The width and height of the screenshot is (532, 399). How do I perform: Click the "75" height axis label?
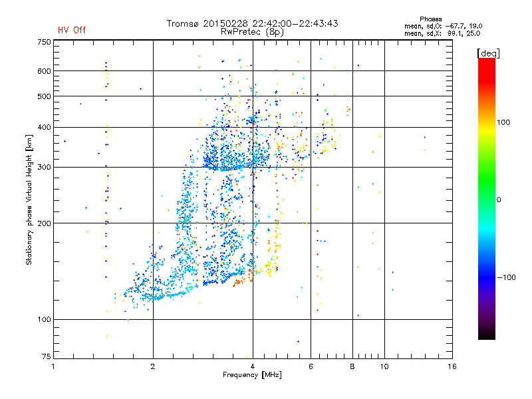[47, 356]
